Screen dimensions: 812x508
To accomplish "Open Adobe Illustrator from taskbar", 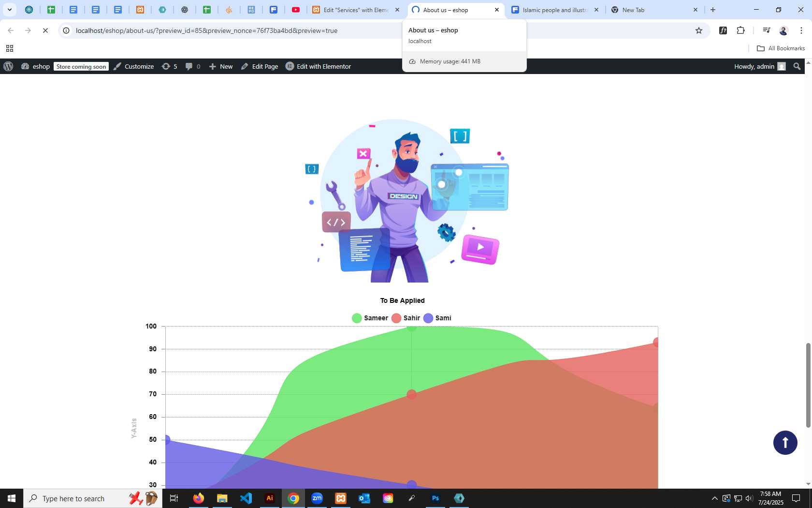I will pyautogui.click(x=270, y=498).
